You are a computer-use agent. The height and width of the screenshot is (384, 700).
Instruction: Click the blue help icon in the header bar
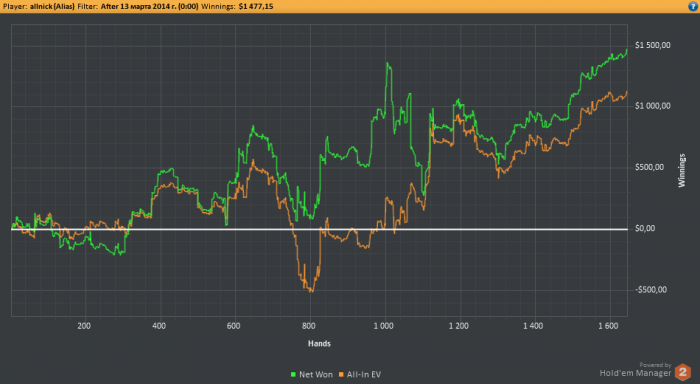693,6
